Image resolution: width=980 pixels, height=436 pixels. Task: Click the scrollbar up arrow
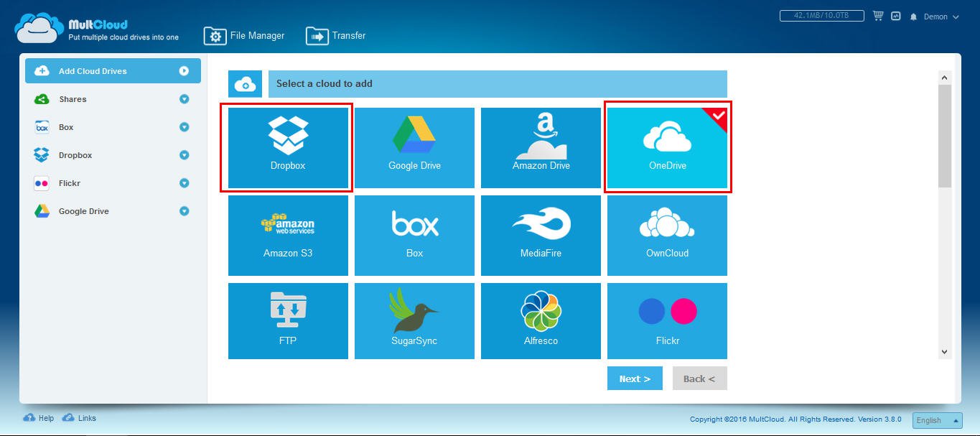944,78
